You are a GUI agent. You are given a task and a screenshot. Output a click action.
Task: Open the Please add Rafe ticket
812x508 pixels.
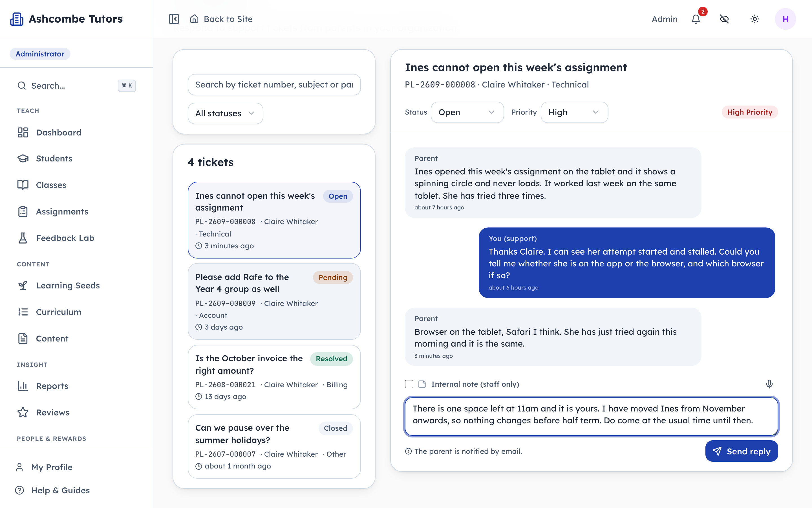(x=274, y=301)
